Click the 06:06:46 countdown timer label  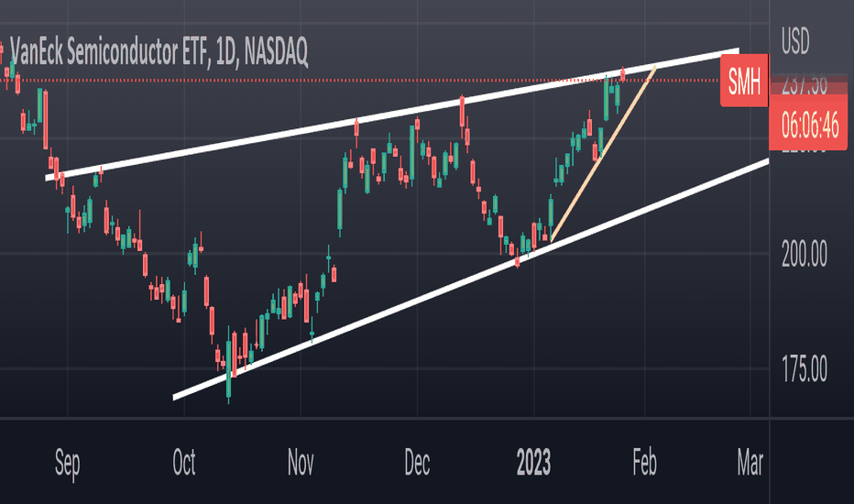(808, 126)
